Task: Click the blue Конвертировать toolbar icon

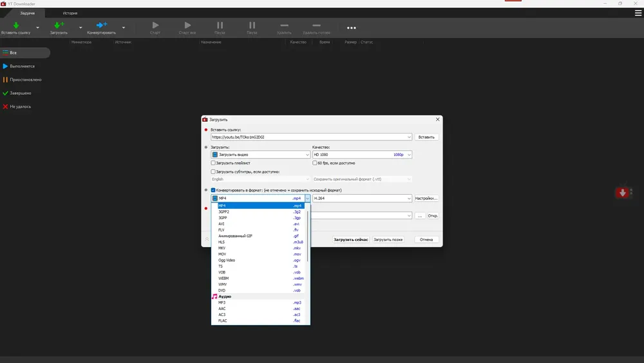Action: [x=101, y=25]
